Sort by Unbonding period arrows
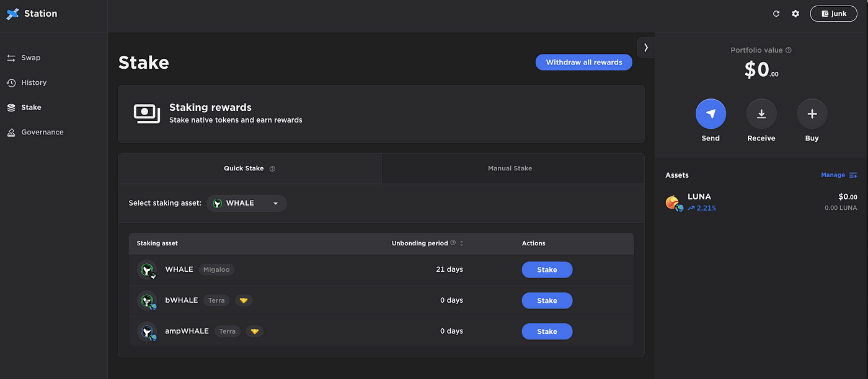Screen dimensions: 868x379 pos(461,243)
